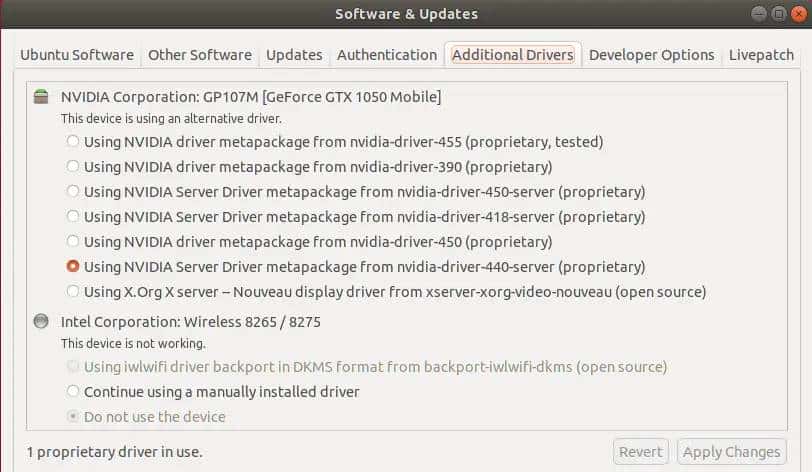Pick the nvidia-driver-450 metapackage option
The height and width of the screenshot is (472, 812).
73,242
